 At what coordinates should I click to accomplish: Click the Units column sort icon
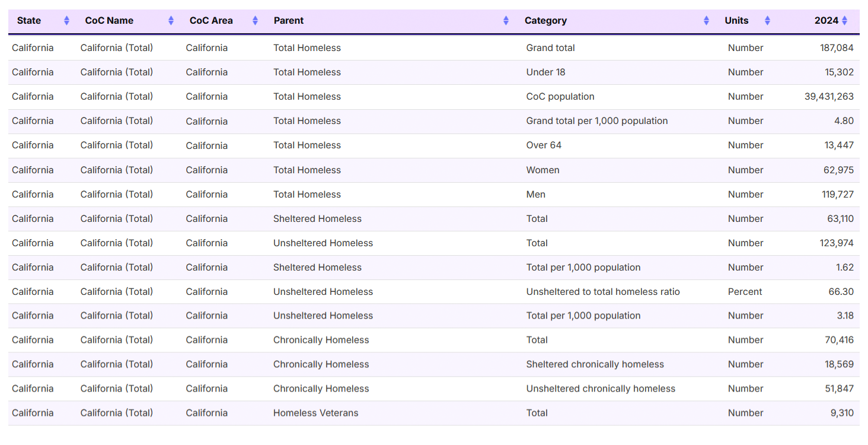(x=767, y=21)
